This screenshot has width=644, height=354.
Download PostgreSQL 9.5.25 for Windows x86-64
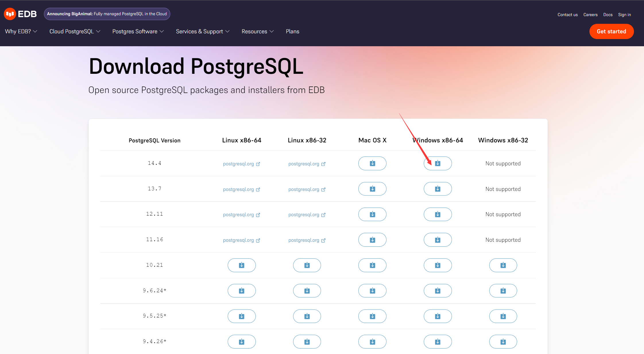pos(438,316)
